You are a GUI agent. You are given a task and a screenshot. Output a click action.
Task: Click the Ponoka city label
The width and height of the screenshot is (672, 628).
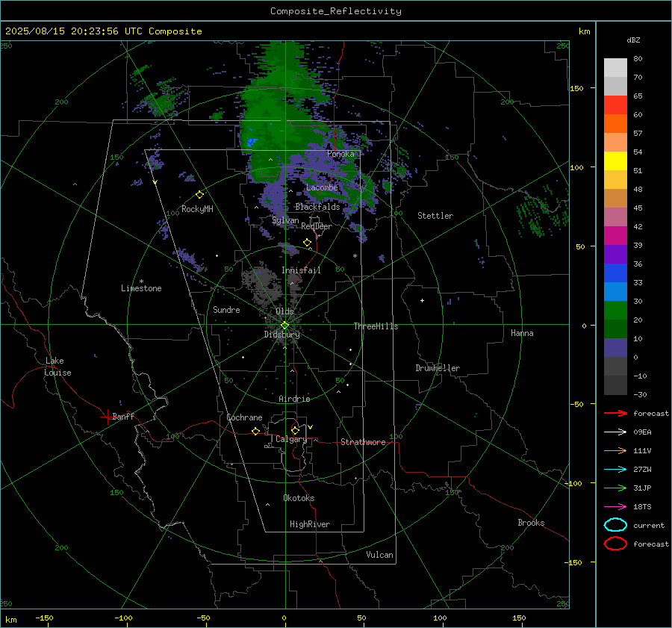click(340, 154)
